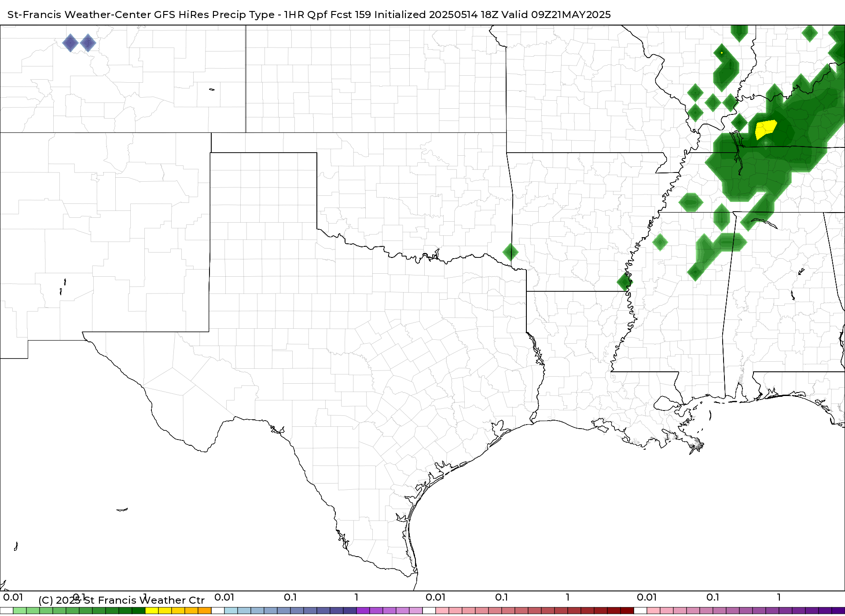Click the green diamond on the Oklahoma-Arkansas border

[x=511, y=252]
